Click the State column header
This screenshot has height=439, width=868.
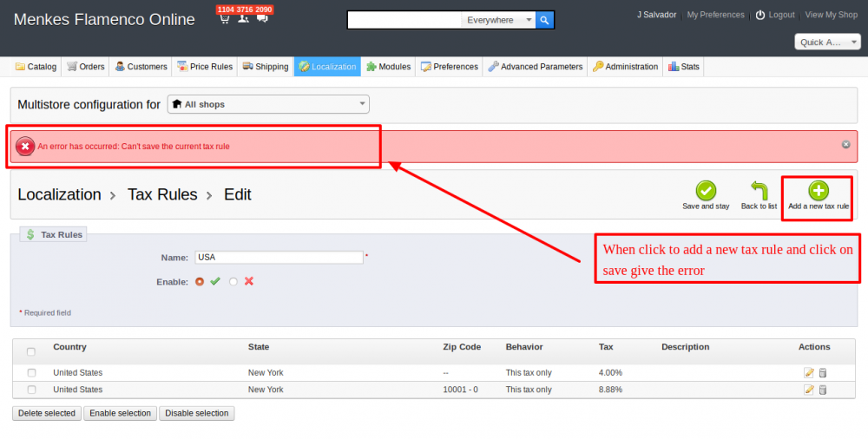pos(259,347)
